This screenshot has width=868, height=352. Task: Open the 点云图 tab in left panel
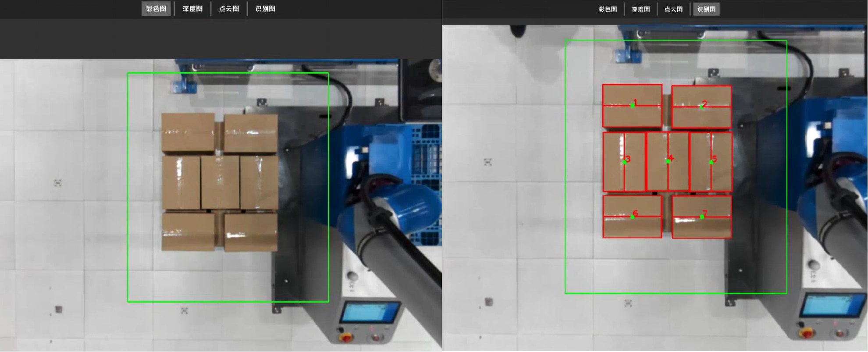click(229, 9)
